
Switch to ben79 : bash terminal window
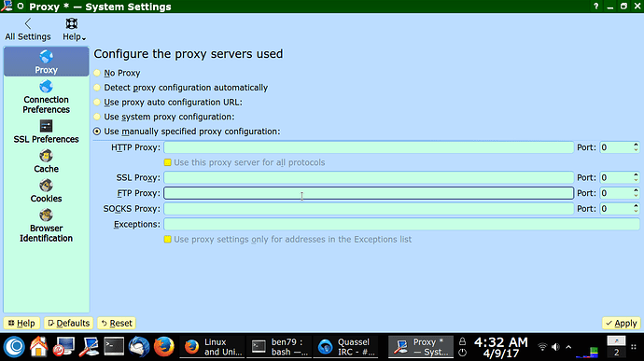280,347
